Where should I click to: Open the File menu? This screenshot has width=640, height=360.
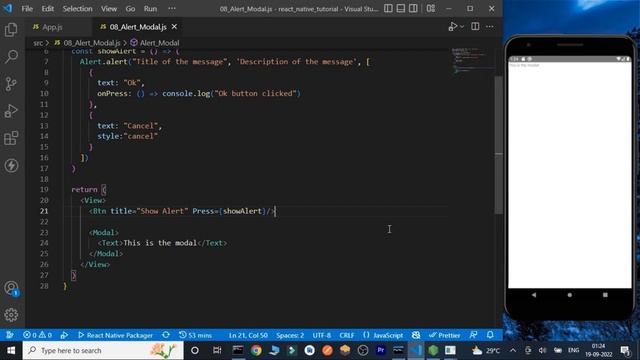[x=27, y=9]
